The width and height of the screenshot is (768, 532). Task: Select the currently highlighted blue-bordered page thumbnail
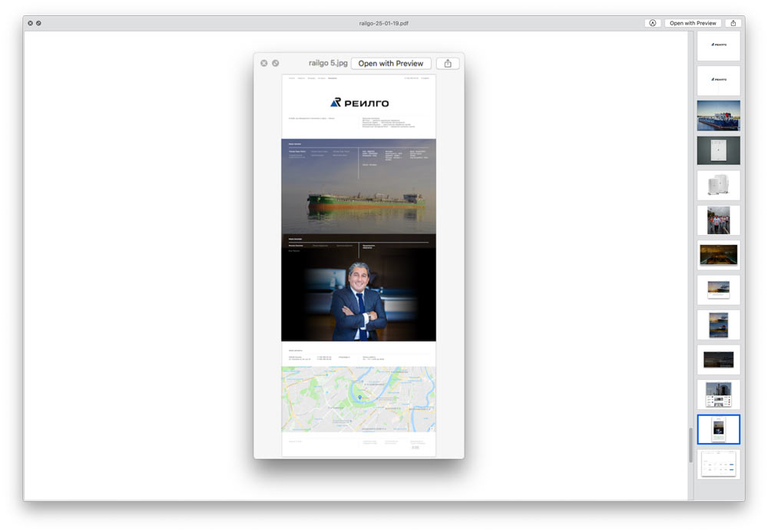718,429
